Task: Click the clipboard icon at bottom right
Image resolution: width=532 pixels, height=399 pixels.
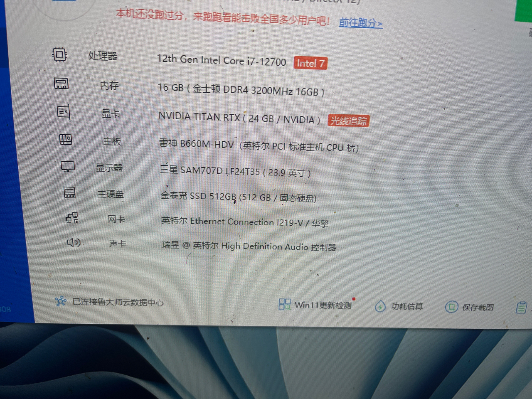Action: [x=522, y=308]
